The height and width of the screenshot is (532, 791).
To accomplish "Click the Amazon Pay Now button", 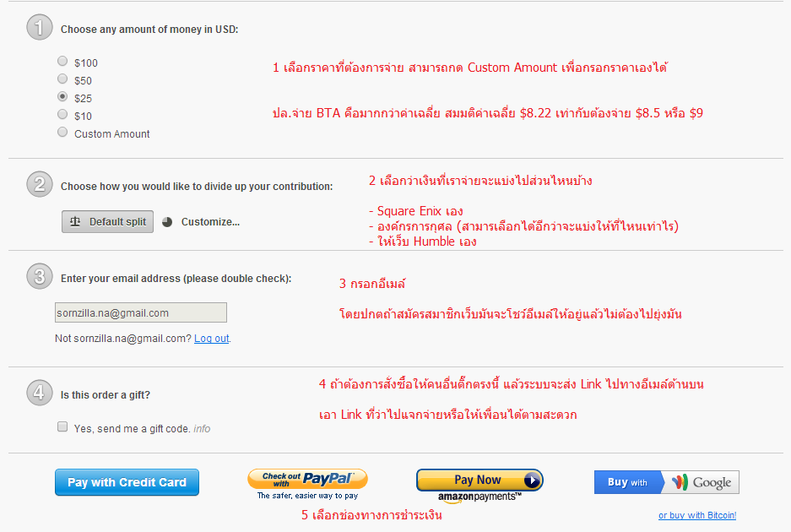I will pos(479,480).
